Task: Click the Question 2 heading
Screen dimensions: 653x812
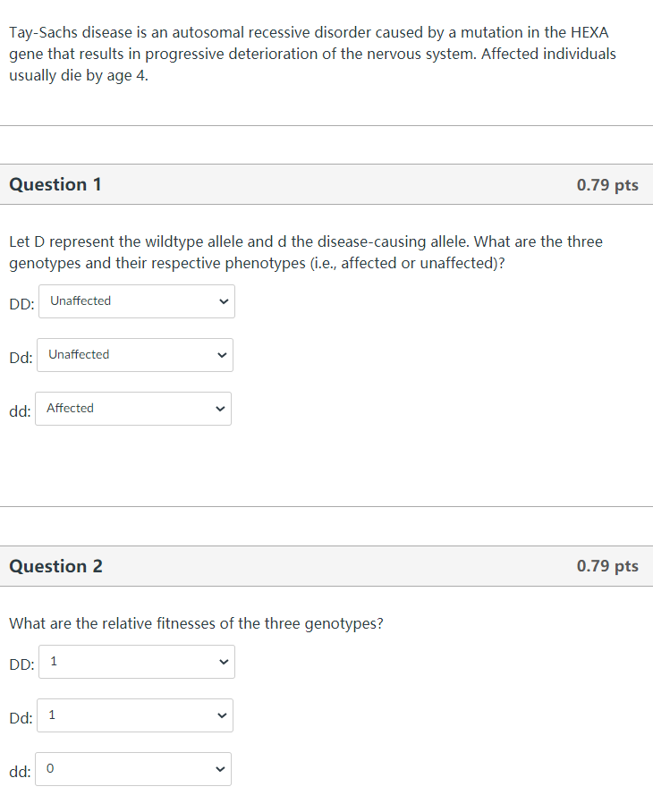Action: click(x=55, y=566)
